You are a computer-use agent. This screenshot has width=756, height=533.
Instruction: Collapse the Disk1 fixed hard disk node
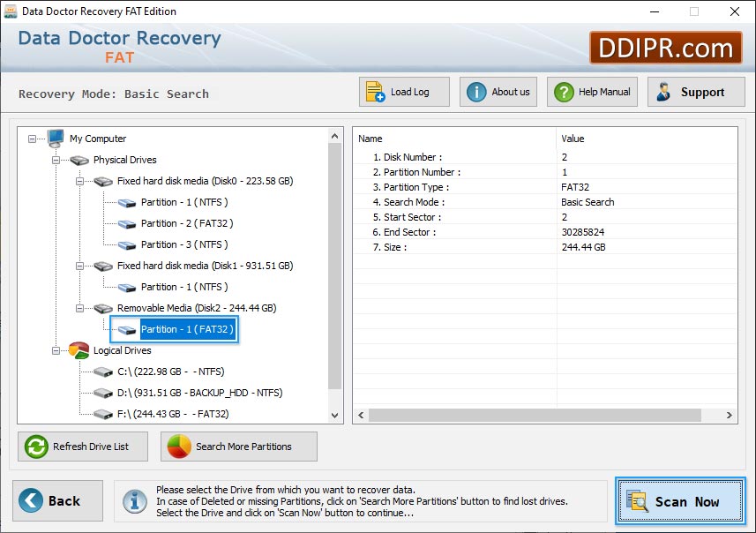(80, 266)
